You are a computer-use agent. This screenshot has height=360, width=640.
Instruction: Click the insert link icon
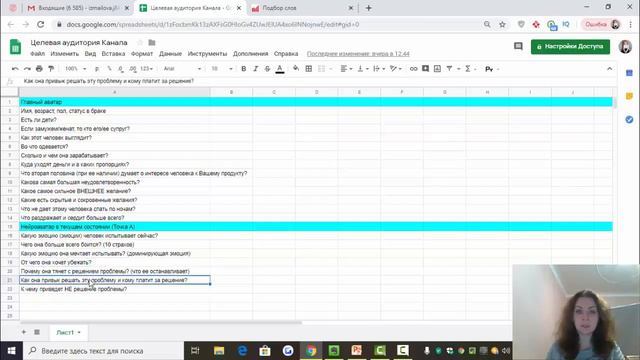[413, 69]
